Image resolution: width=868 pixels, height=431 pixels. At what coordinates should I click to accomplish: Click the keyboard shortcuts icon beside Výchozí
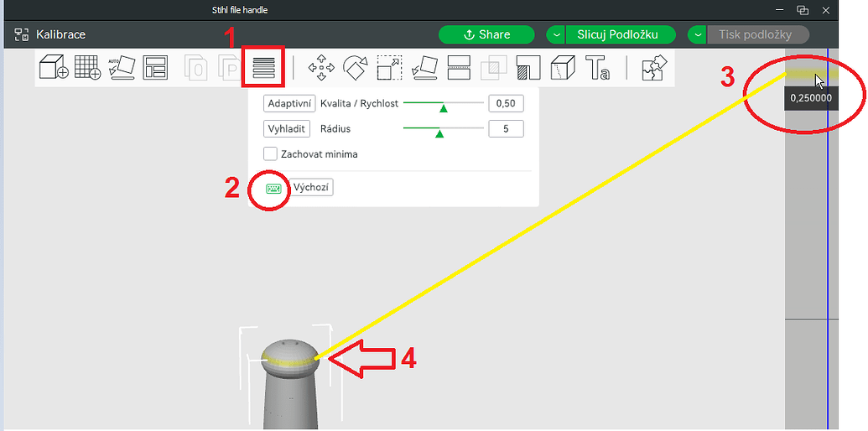273,188
